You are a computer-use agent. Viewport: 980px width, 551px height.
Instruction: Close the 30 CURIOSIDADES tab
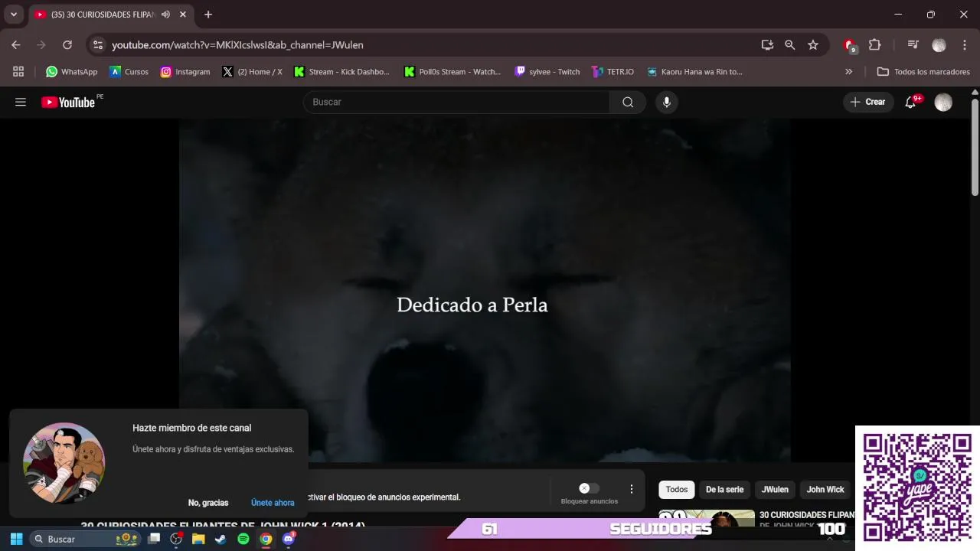coord(183,15)
